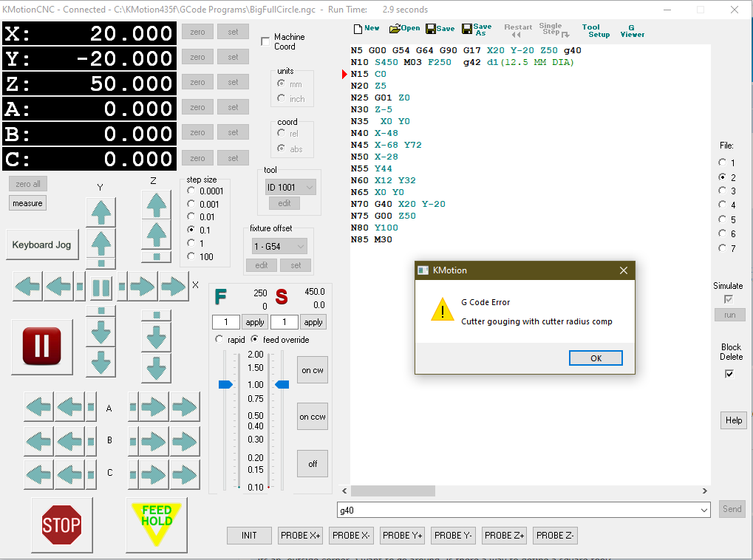Screen dimensions: 753x560
Task: Open Tool Setup from the toolbar
Action: click(595, 30)
